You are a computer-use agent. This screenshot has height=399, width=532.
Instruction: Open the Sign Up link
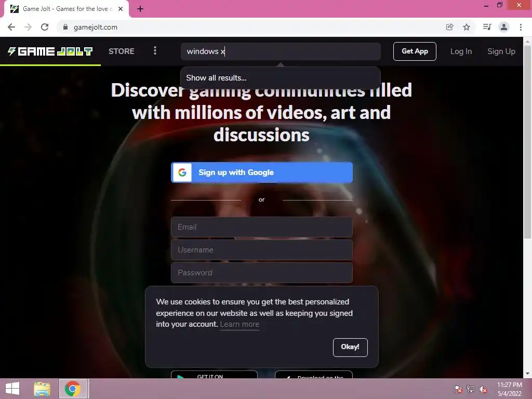coord(501,51)
